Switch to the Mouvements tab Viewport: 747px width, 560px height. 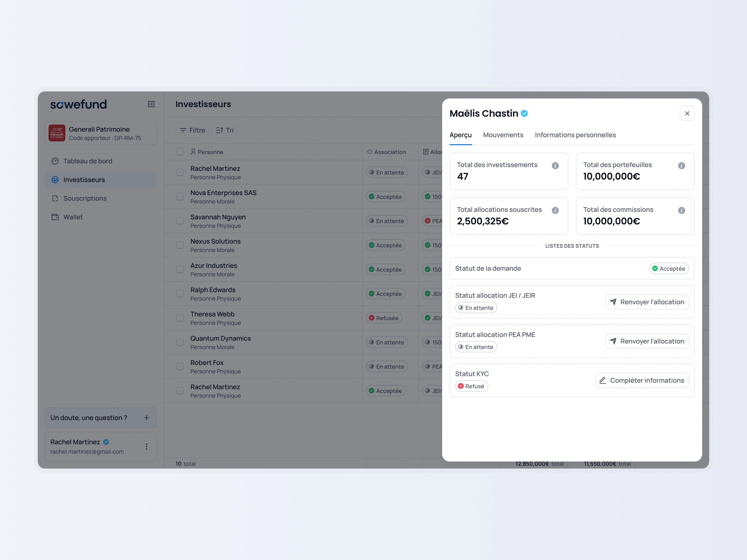(x=503, y=135)
